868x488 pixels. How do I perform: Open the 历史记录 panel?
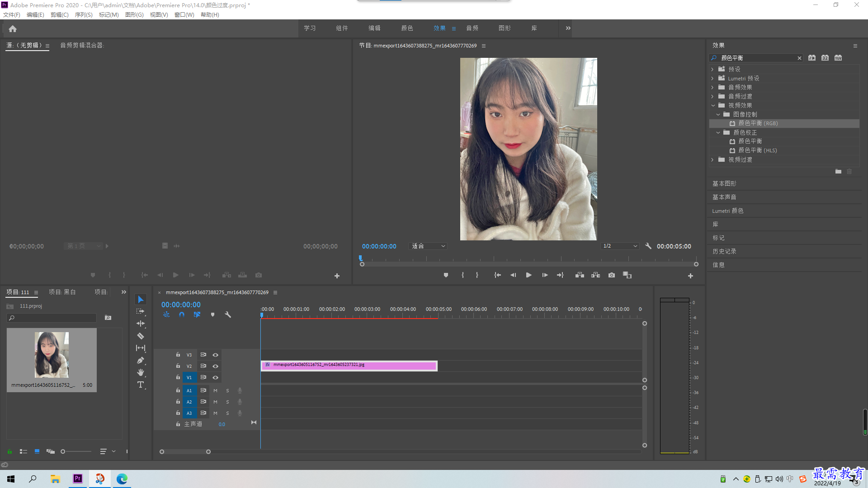(x=724, y=251)
